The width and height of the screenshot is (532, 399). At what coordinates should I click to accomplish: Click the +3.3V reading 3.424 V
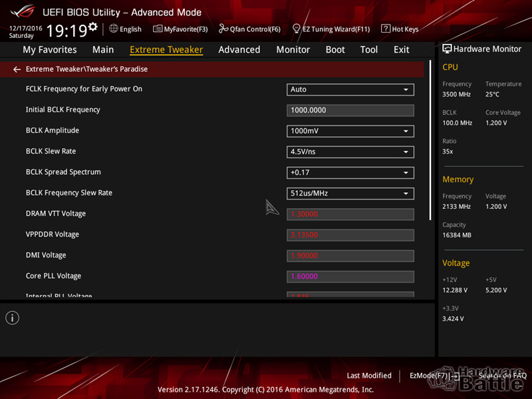[x=453, y=319]
